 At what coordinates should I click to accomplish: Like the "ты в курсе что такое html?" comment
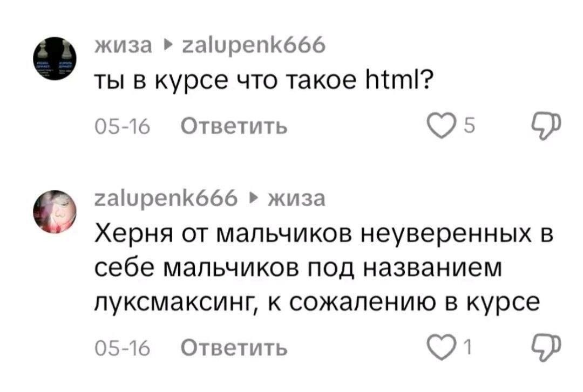[441, 126]
